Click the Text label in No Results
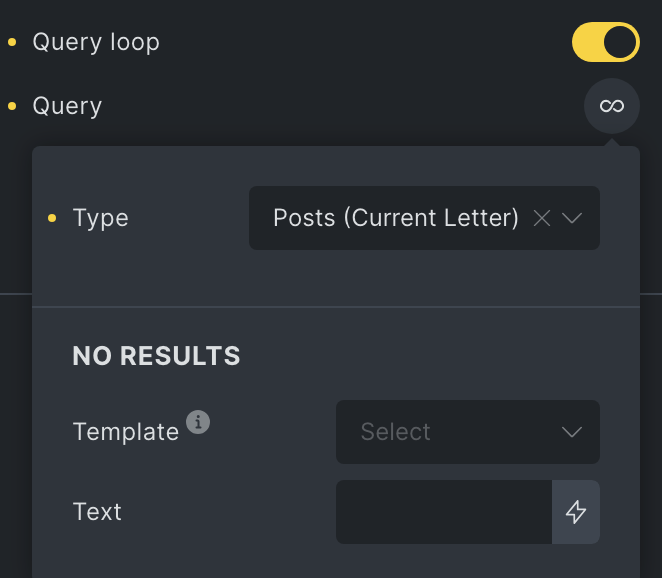 97,512
